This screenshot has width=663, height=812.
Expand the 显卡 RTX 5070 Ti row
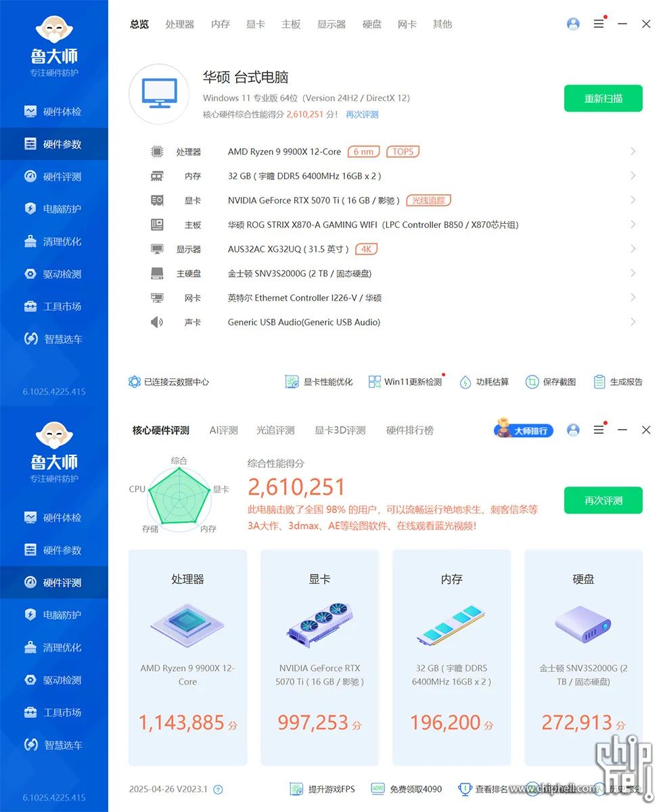tap(392, 200)
